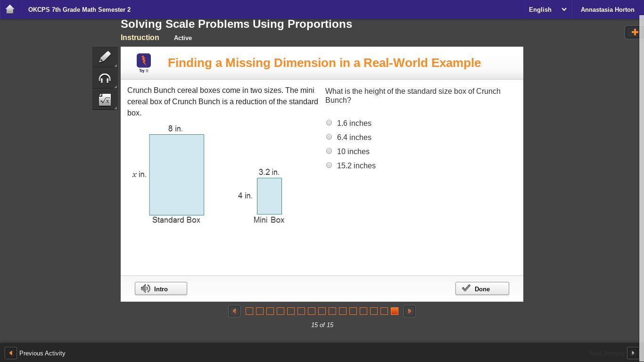Jump to the first slide marker

tap(249, 311)
